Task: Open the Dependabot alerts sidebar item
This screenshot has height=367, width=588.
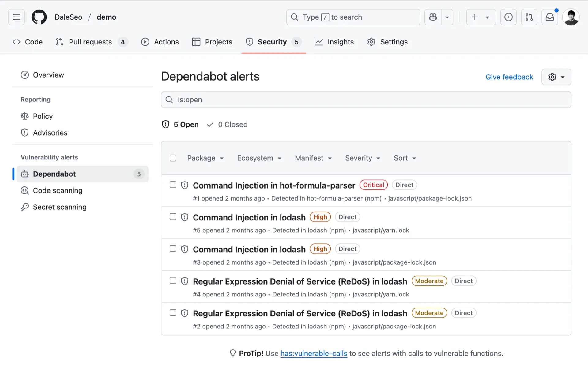Action: point(54,174)
